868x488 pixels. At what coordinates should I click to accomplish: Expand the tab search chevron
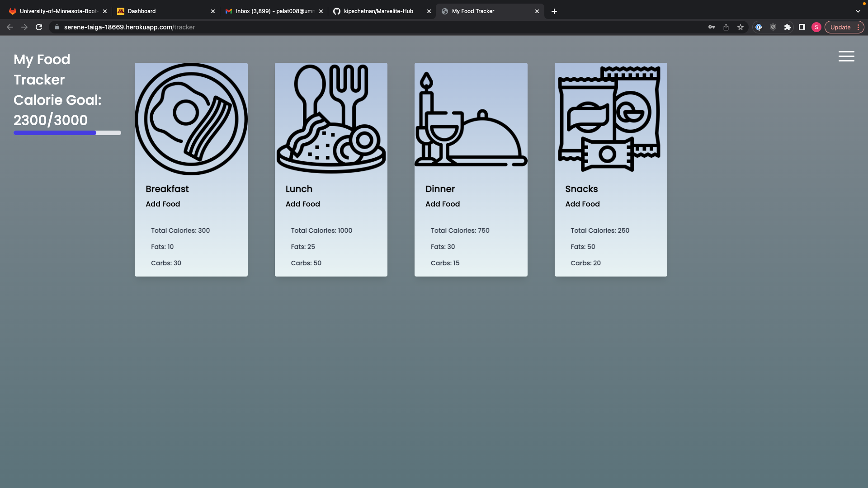pos(858,11)
